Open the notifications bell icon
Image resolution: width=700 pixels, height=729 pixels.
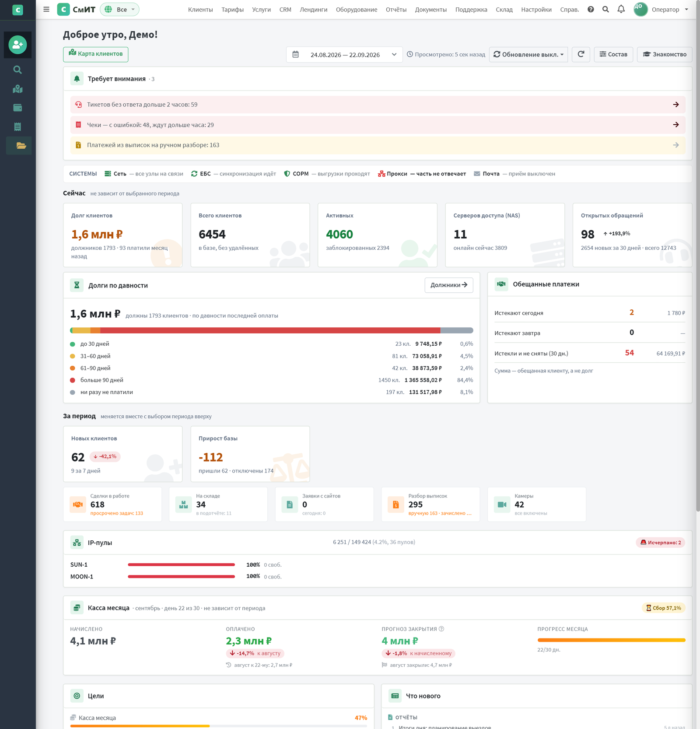[x=621, y=9]
